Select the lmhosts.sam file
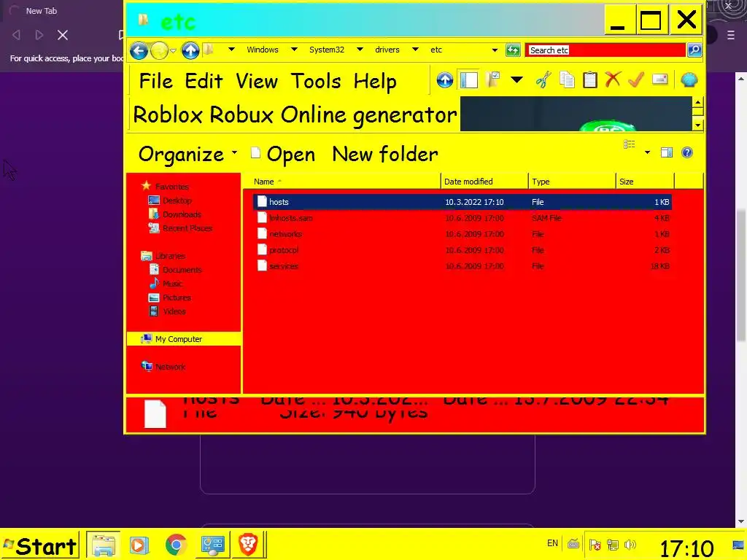Screen dimensions: 747x560 point(290,218)
